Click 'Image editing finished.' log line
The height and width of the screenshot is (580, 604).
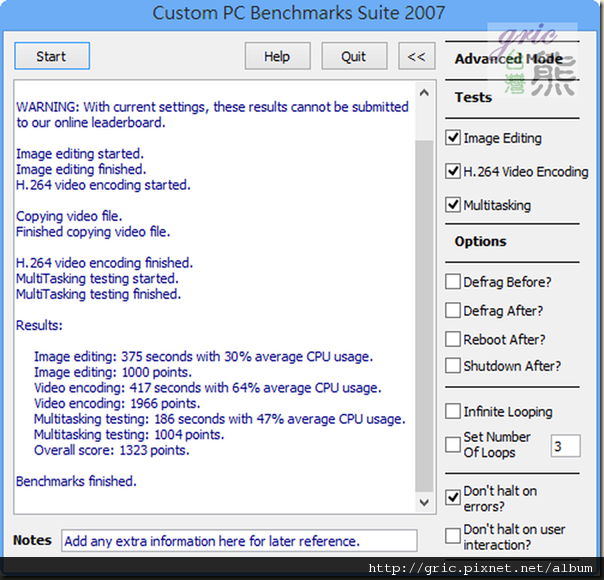pyautogui.click(x=81, y=169)
